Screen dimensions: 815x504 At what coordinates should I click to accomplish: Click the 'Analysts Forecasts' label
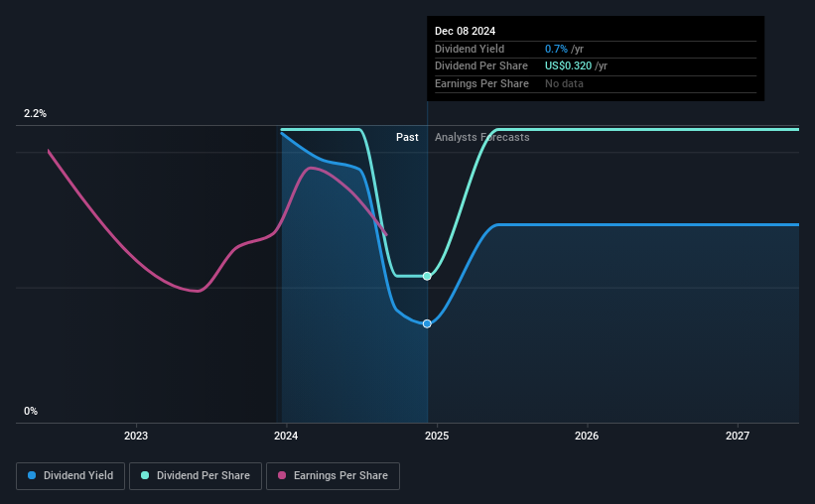pos(481,137)
